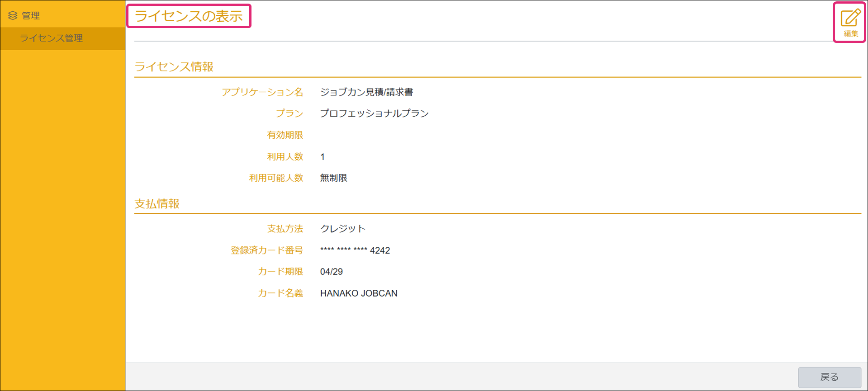Click the 支払情報 section heading
868x391 pixels.
tap(157, 204)
